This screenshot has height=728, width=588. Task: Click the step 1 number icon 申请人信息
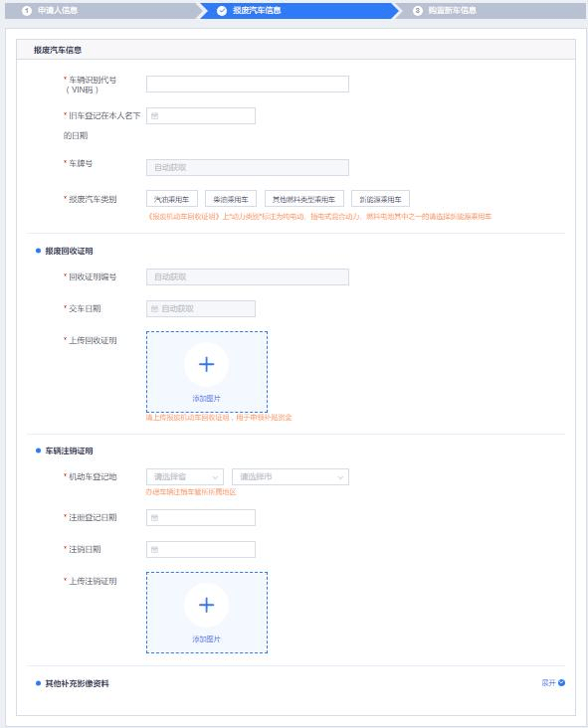click(27, 10)
